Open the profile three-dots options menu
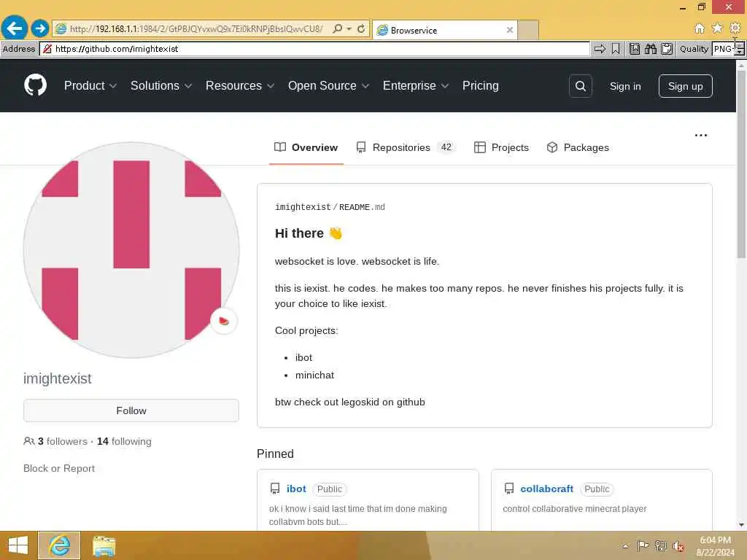Viewport: 747px width, 560px height. click(x=701, y=135)
